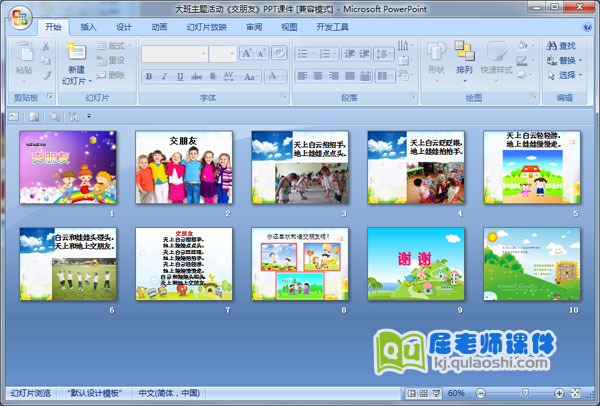Select the Shape Outline icon

tap(524, 60)
